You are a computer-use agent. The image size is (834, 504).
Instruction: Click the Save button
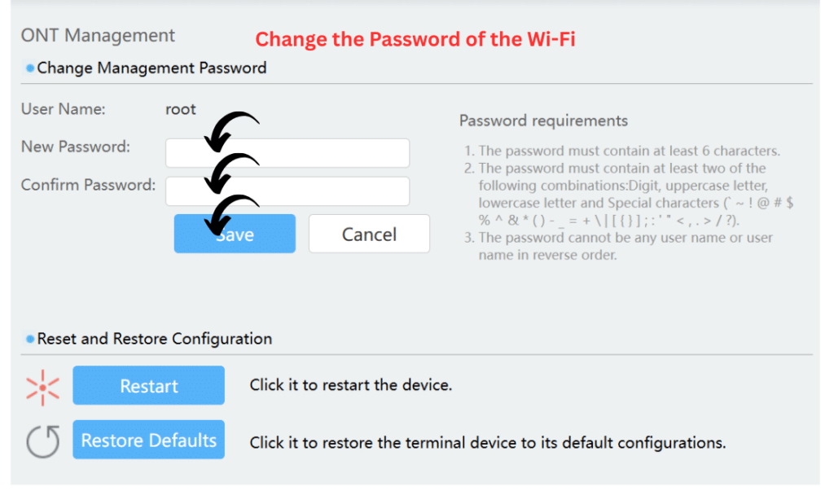[x=235, y=234]
